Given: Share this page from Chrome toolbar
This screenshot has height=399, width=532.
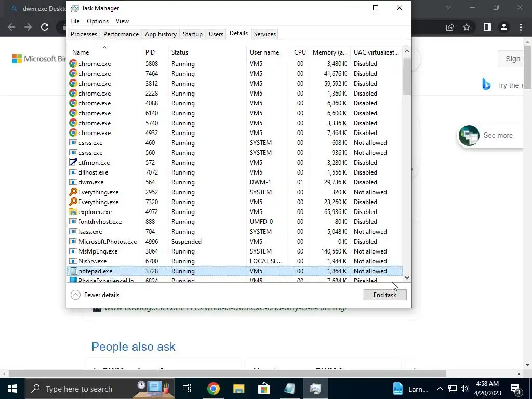Looking at the screenshot, I should tap(450, 27).
